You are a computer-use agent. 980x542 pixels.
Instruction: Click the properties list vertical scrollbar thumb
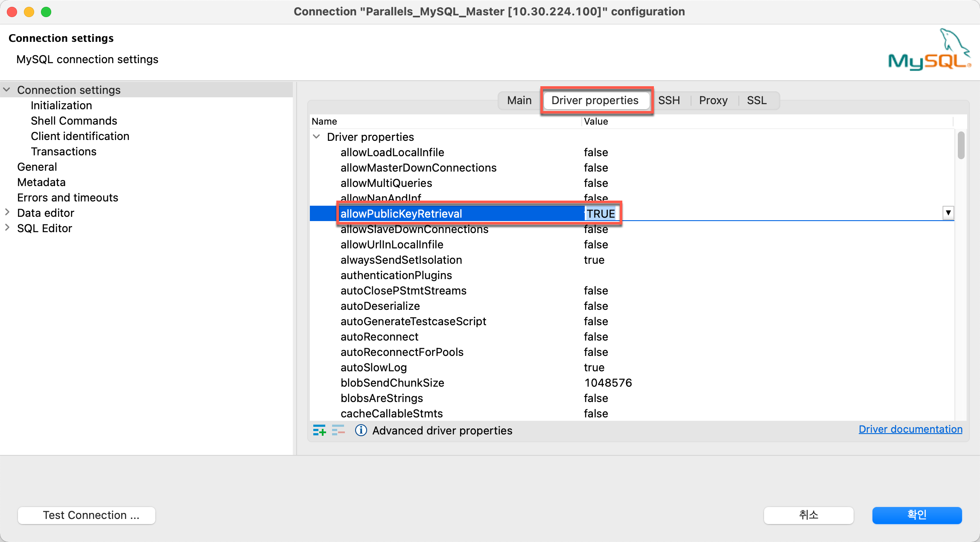[x=961, y=145]
